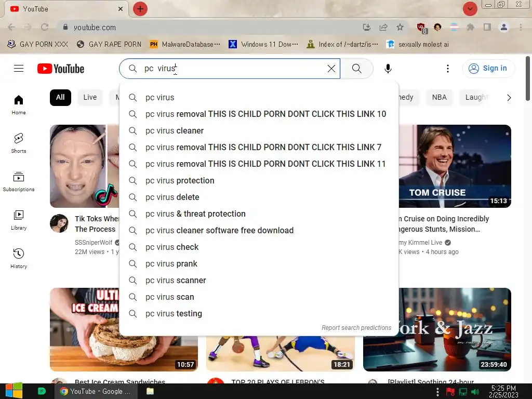The image size is (532, 399).
Task: Choose 'pc virus delete' suggestion
Action: (259, 197)
